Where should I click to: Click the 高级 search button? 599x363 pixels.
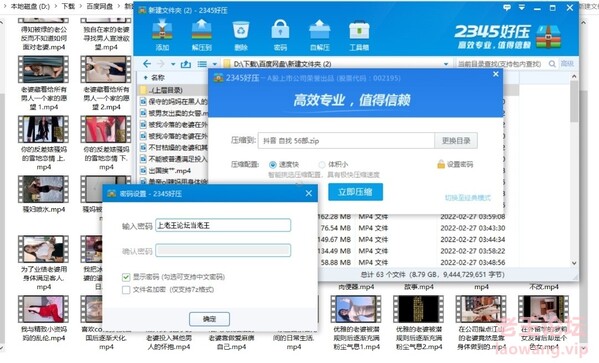coord(567,64)
